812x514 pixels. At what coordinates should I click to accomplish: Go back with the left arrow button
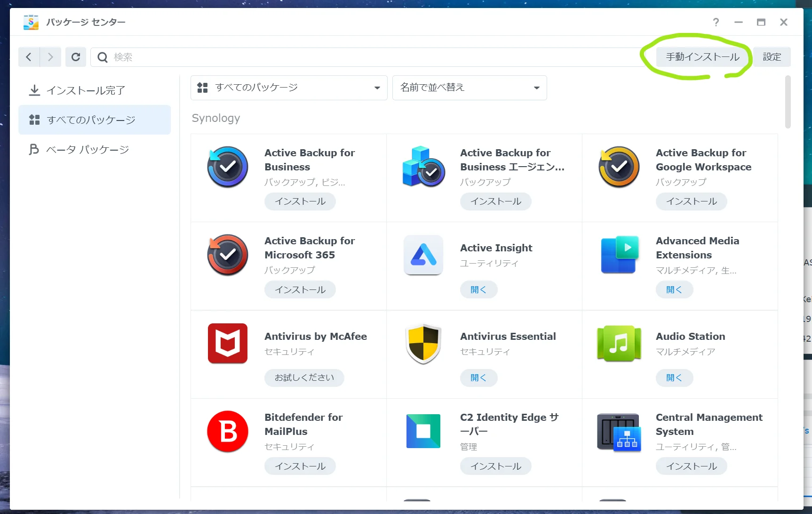[29, 57]
